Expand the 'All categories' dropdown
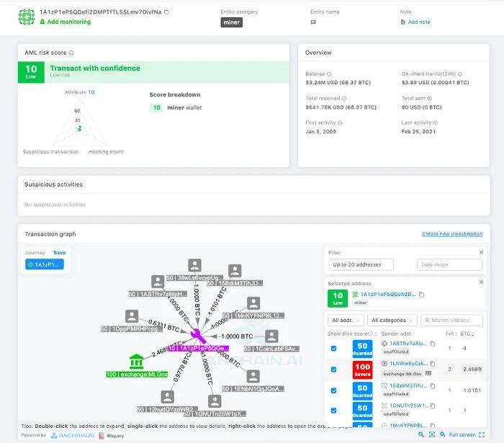Viewport: 504px width, 443px height. coord(392,320)
